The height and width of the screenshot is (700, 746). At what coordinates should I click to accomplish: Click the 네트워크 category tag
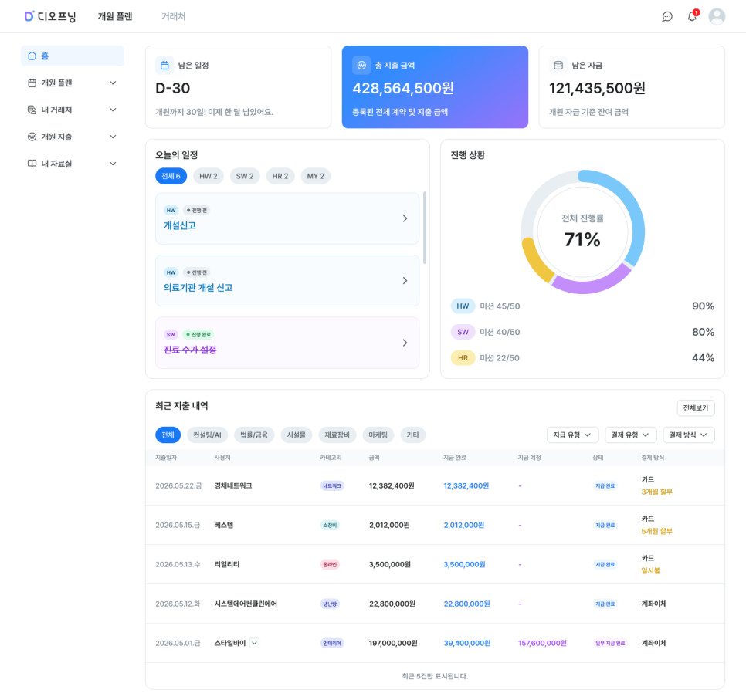tap(332, 485)
